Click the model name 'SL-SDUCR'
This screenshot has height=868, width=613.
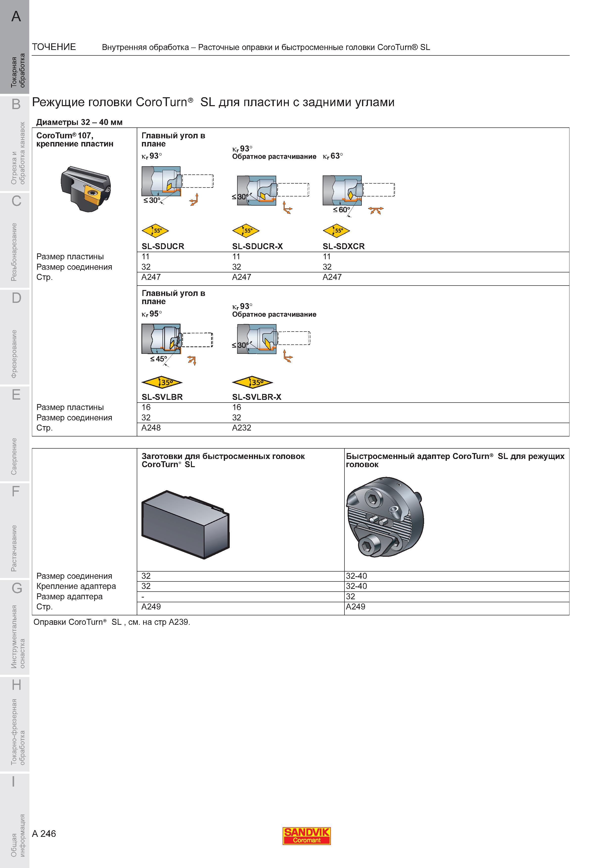163,246
